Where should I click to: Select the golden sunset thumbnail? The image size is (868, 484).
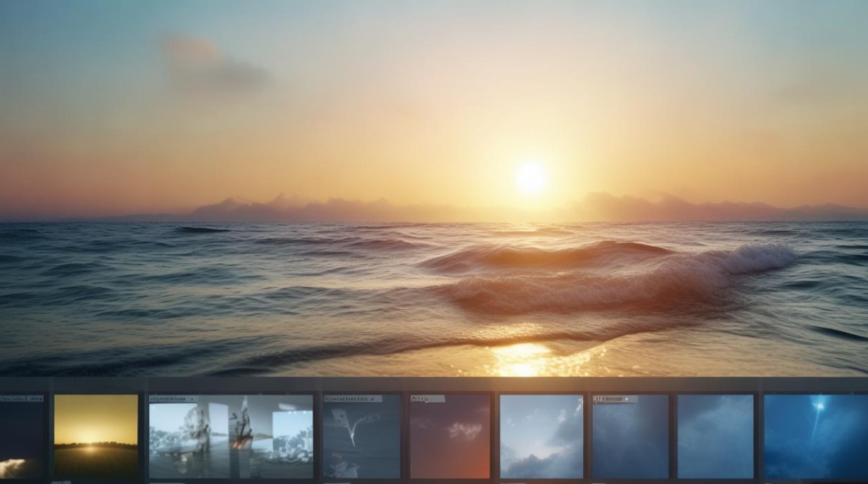tap(96, 436)
